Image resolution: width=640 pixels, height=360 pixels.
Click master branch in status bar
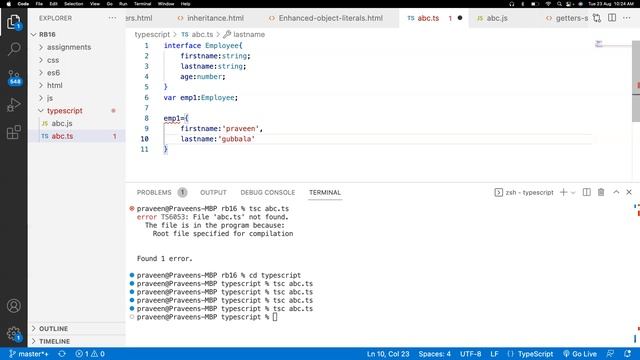tap(29, 354)
